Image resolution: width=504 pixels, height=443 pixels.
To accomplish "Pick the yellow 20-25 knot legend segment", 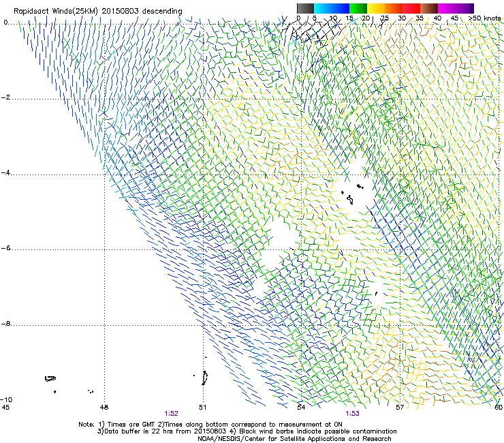I will coord(376,8).
